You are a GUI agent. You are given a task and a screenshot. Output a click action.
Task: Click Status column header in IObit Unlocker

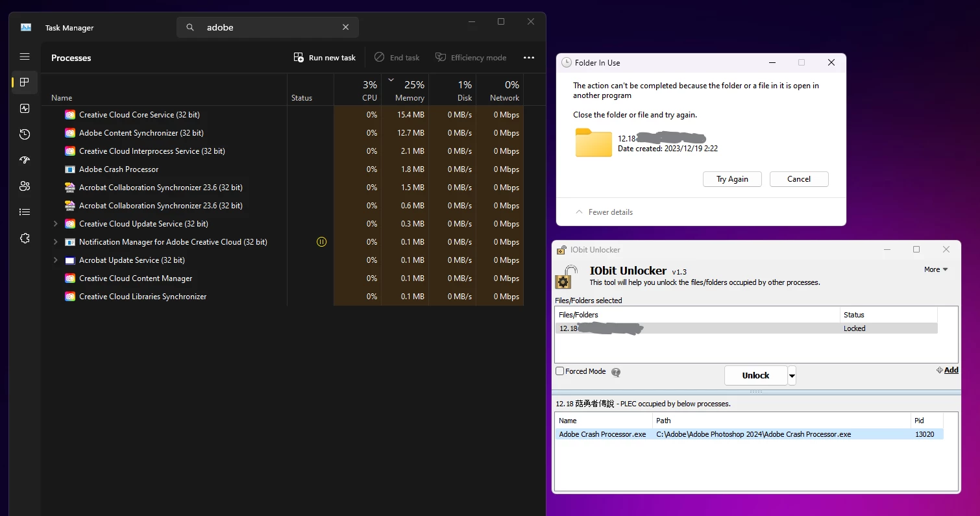888,315
